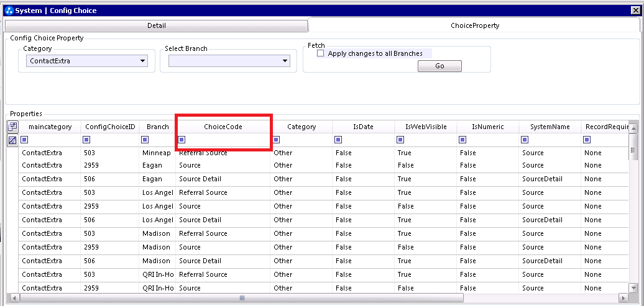Click the vertical scrollbar down arrow
This screenshot has height=306, width=644.
pyautogui.click(x=633, y=289)
